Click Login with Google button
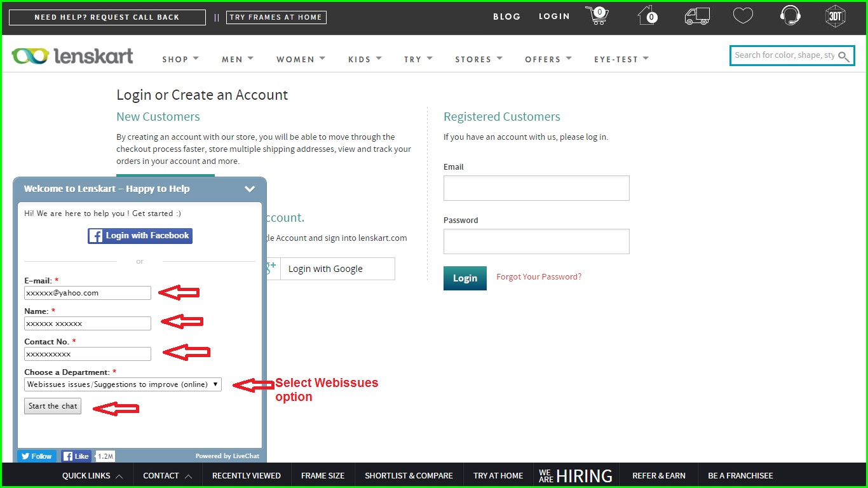Viewport: 868px width, 488px height. tap(337, 269)
